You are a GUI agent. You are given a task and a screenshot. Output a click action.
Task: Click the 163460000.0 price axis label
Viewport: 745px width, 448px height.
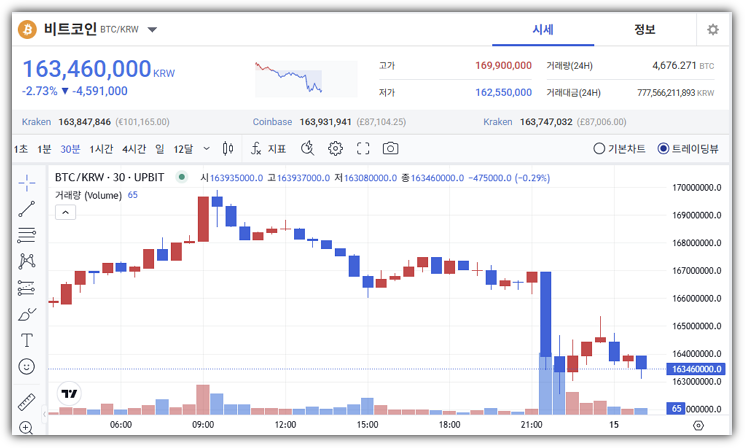(696, 369)
